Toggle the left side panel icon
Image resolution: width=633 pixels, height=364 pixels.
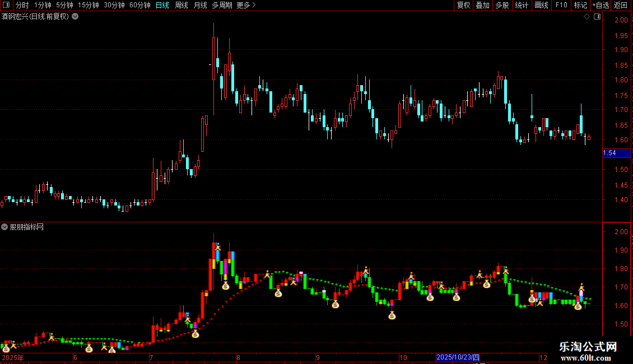click(6, 5)
